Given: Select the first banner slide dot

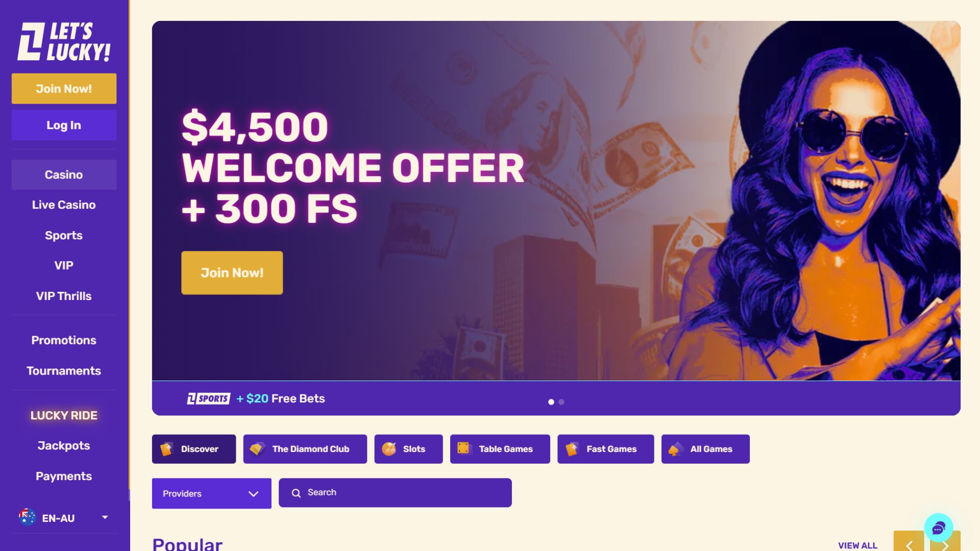Looking at the screenshot, I should [551, 402].
